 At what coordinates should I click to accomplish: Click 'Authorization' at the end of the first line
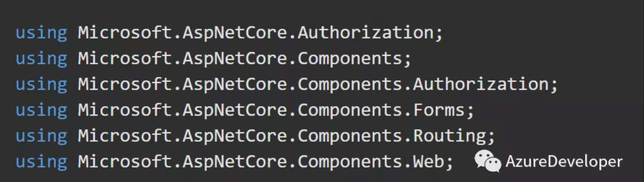366,33
